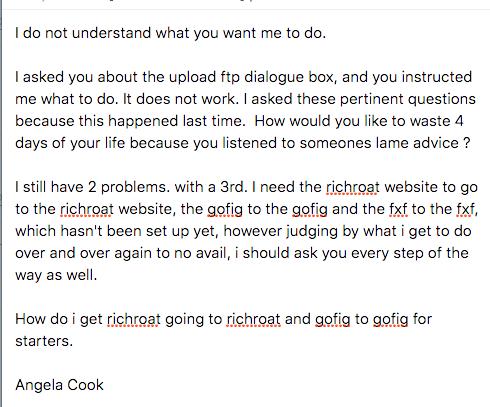Place cursor at the word 'starters.'
The image size is (490, 407).
(x=44, y=341)
